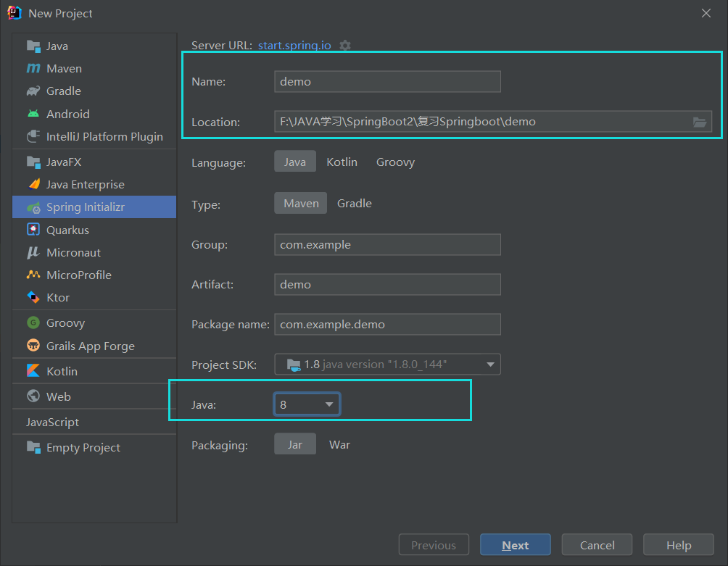This screenshot has width=728, height=566.
Task: Click the Micronaut mu icon
Action: pyautogui.click(x=33, y=252)
